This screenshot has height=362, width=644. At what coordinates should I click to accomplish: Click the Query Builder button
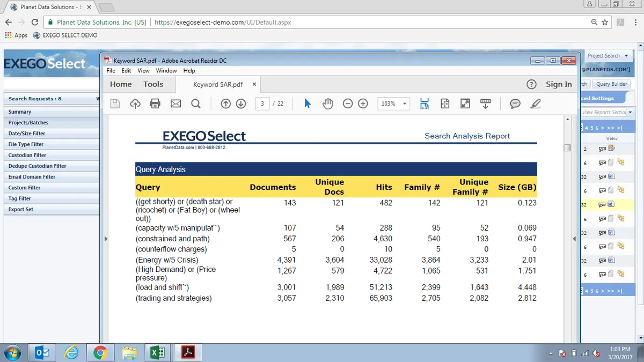pos(611,84)
